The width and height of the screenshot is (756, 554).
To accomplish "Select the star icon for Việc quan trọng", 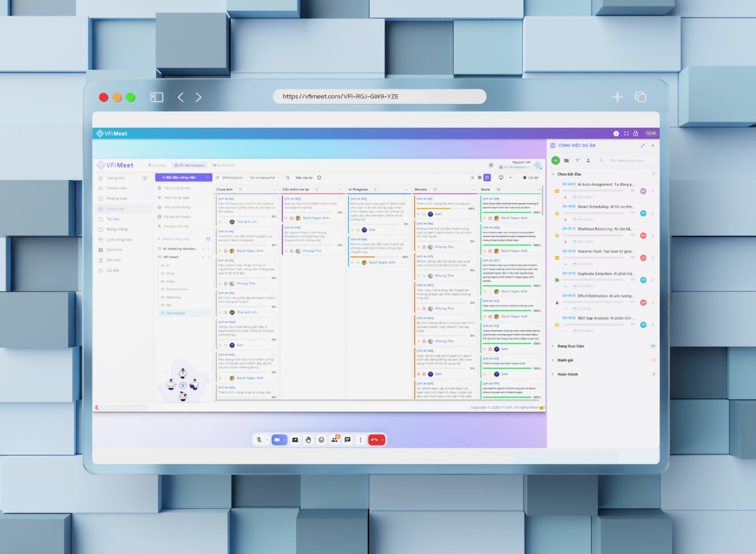I will coord(159,207).
